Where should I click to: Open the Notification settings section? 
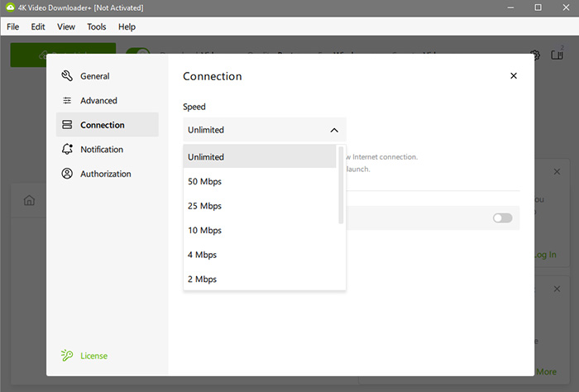(x=107, y=149)
